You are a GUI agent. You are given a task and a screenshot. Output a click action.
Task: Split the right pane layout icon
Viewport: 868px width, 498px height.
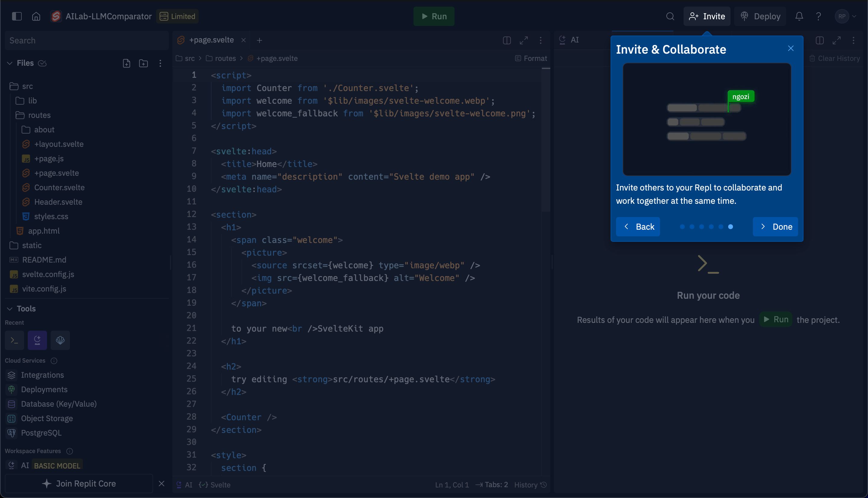coord(819,40)
